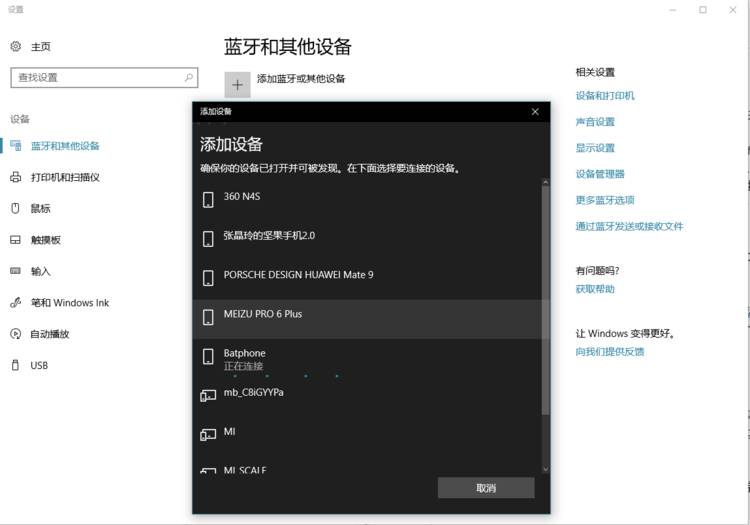Image resolution: width=750 pixels, height=525 pixels.
Task: Click the phone icon for Batphone
Action: tap(208, 356)
